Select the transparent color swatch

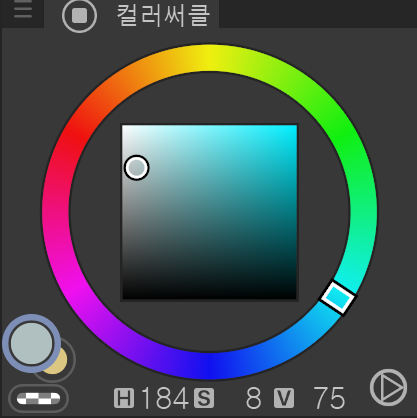point(38,398)
